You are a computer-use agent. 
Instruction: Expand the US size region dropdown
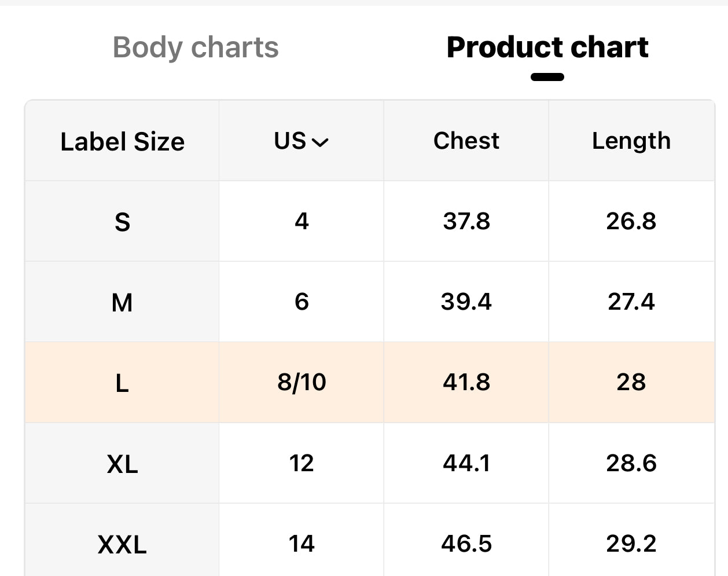coord(302,141)
